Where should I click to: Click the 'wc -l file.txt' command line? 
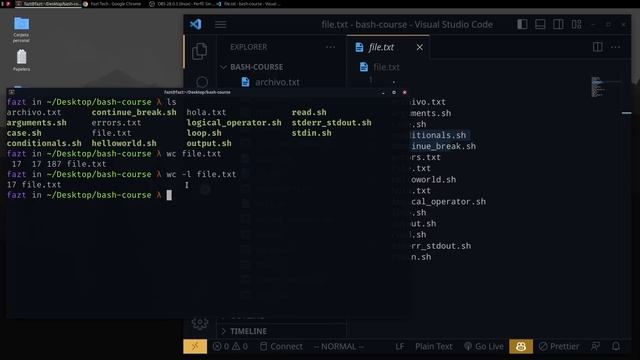click(201, 174)
